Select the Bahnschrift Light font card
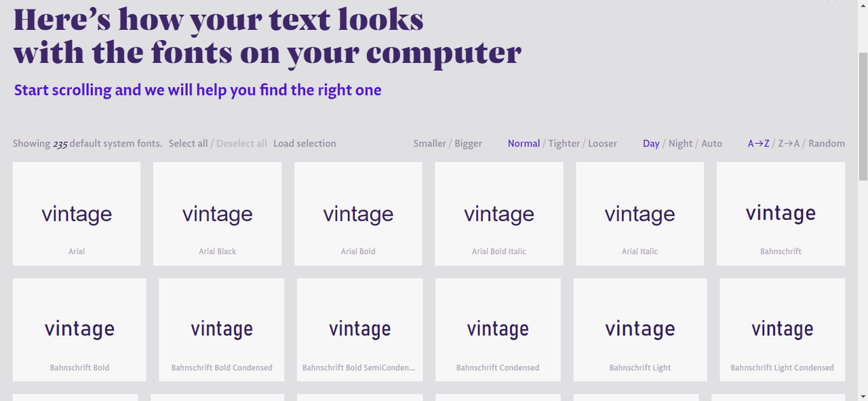The image size is (868, 401). (x=640, y=330)
